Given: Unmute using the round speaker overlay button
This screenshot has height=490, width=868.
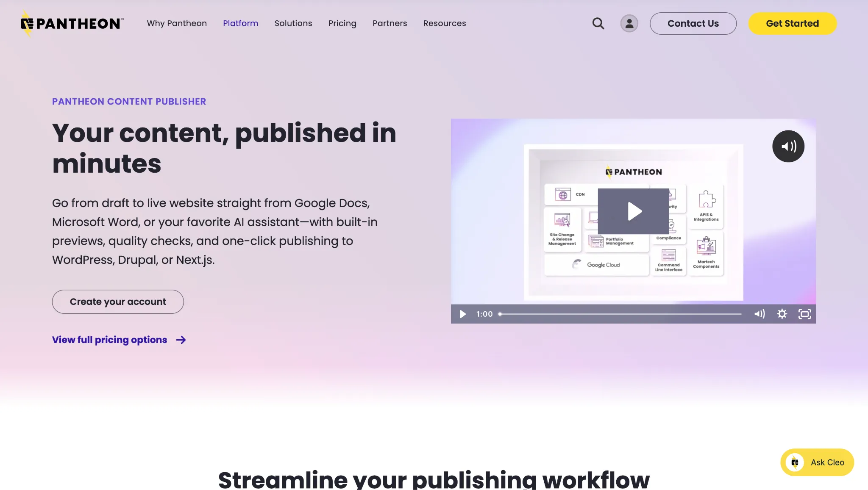Looking at the screenshot, I should tap(788, 146).
